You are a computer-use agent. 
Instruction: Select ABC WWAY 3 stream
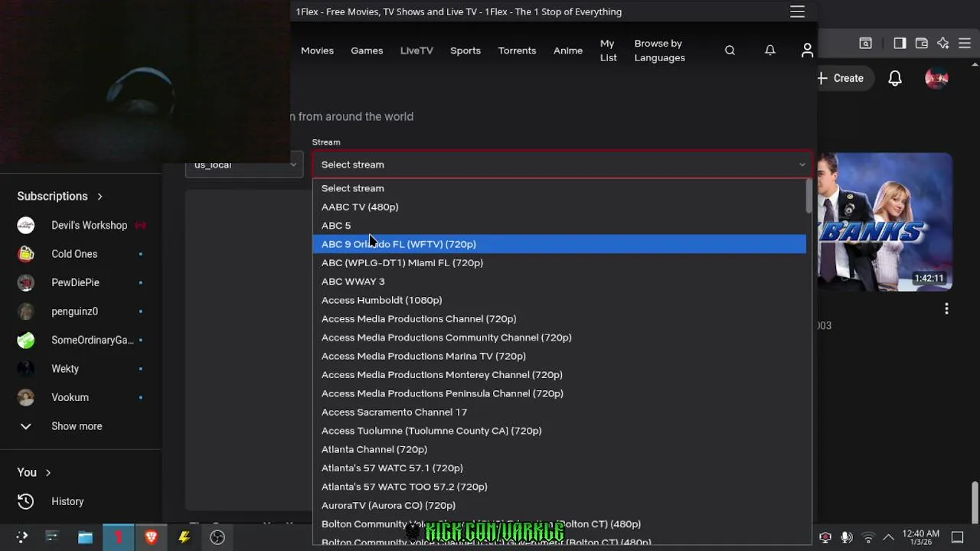[x=559, y=281]
